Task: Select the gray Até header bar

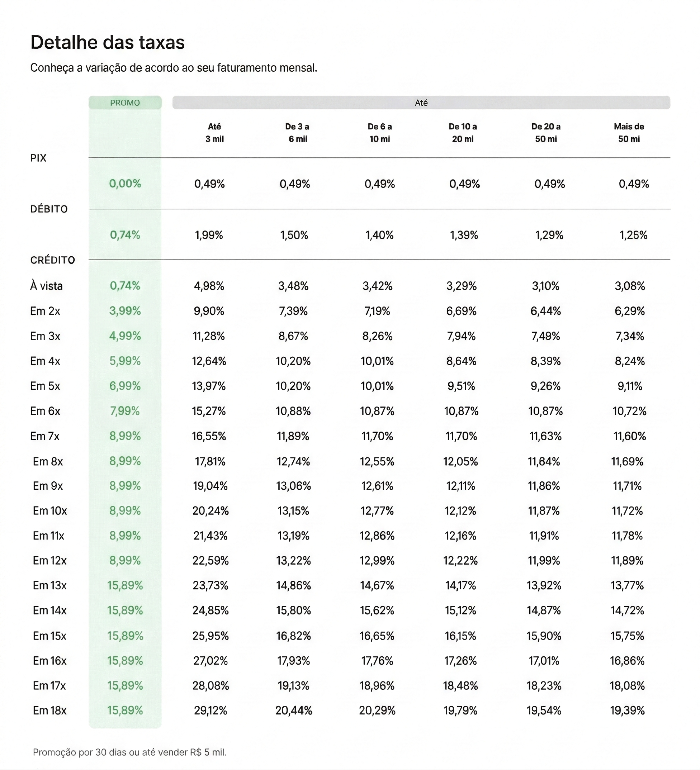Action: 421,103
